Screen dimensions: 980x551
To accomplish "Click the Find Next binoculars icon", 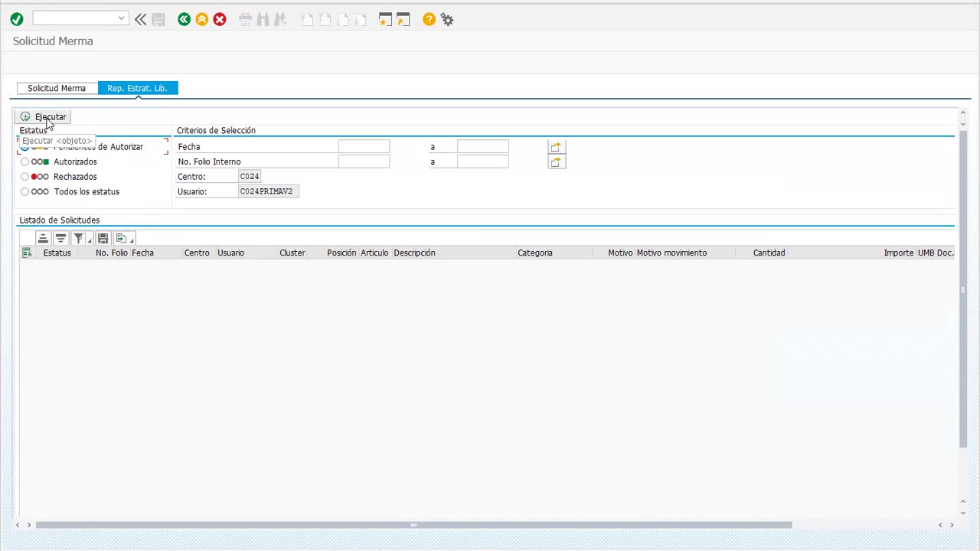I will tap(280, 19).
